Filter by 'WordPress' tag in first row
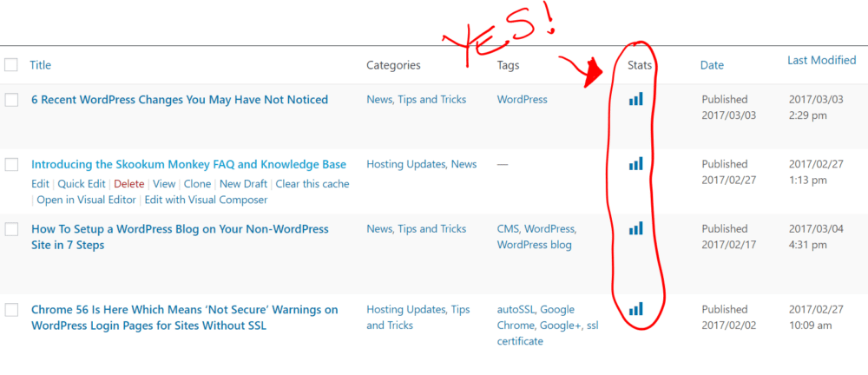The width and height of the screenshot is (868, 375). tap(522, 100)
